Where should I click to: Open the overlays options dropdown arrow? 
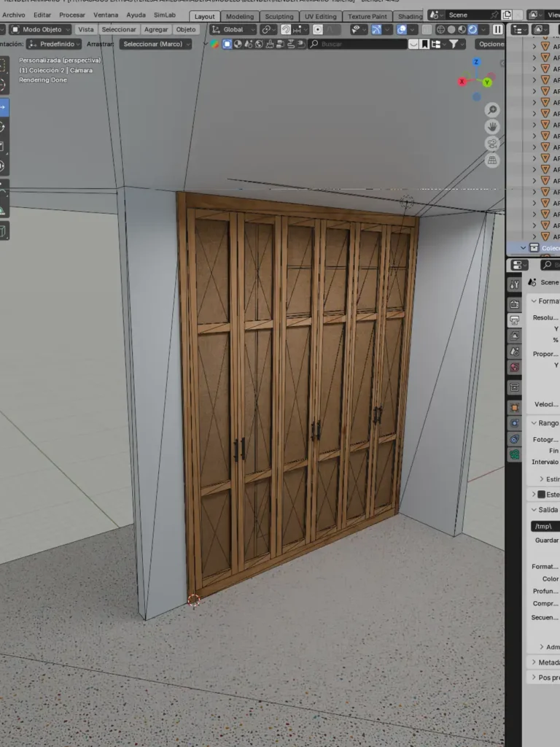point(412,29)
